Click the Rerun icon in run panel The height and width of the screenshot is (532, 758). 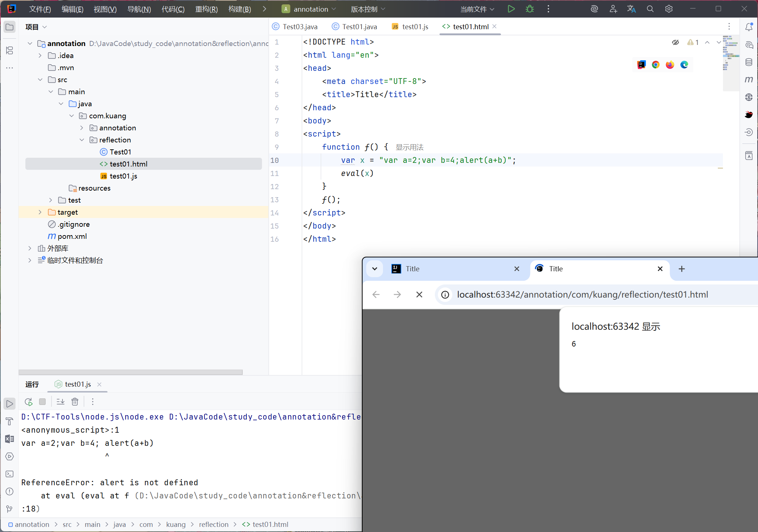tap(28, 402)
